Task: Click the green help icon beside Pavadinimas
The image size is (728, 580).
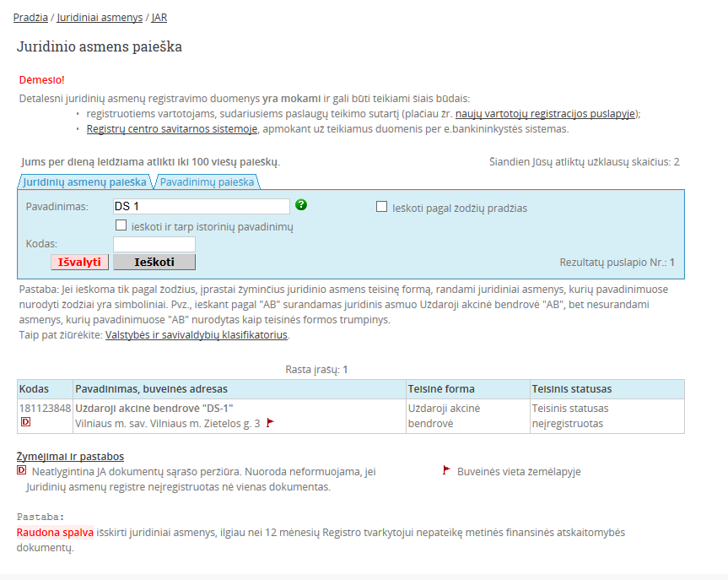Action: tap(301, 204)
